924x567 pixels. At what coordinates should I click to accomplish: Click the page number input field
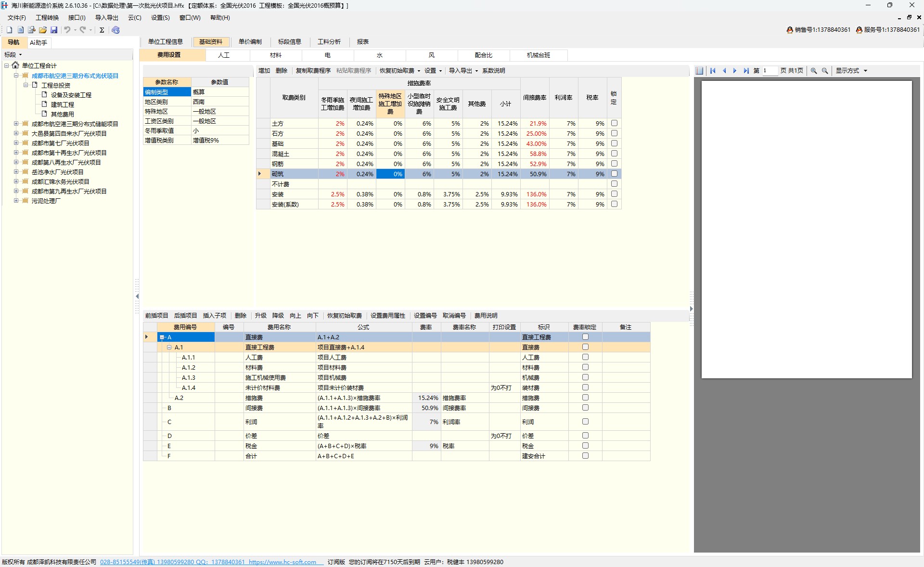pos(770,71)
